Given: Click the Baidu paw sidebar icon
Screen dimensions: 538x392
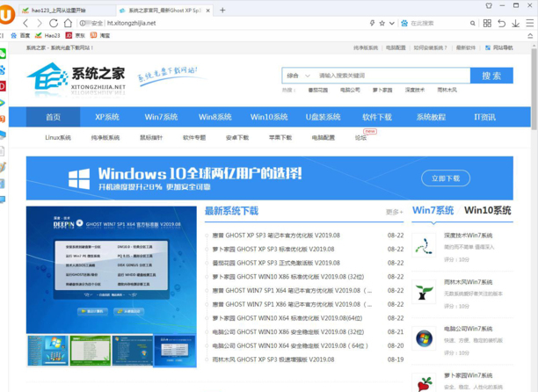Looking at the screenshot, I should click(x=3, y=69).
